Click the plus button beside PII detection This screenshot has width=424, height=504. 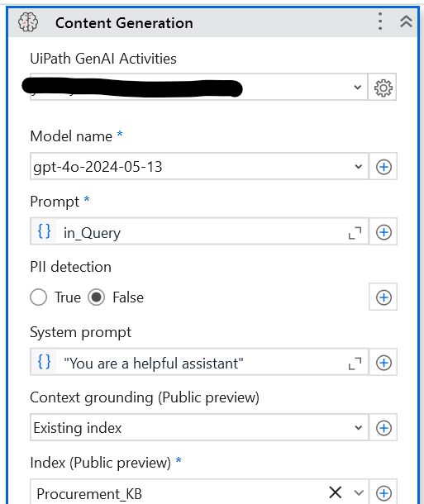pos(384,297)
